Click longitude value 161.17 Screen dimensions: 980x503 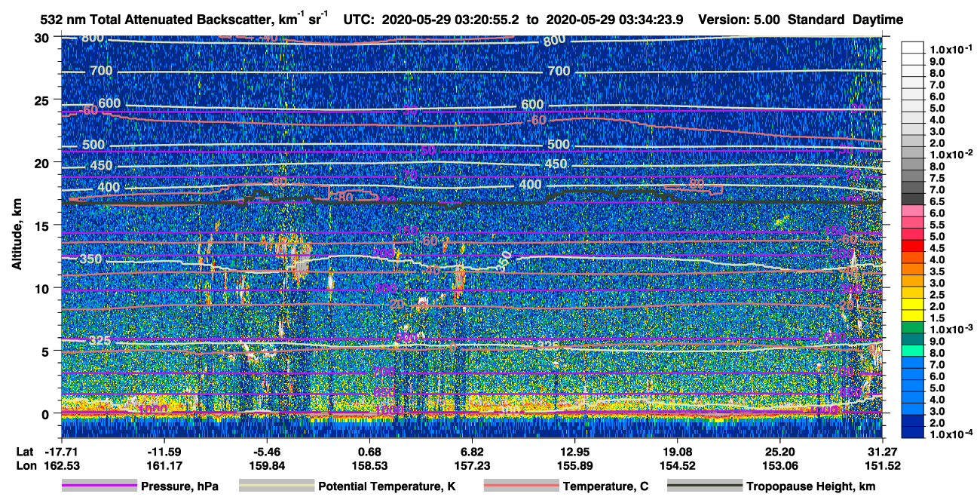(x=166, y=466)
